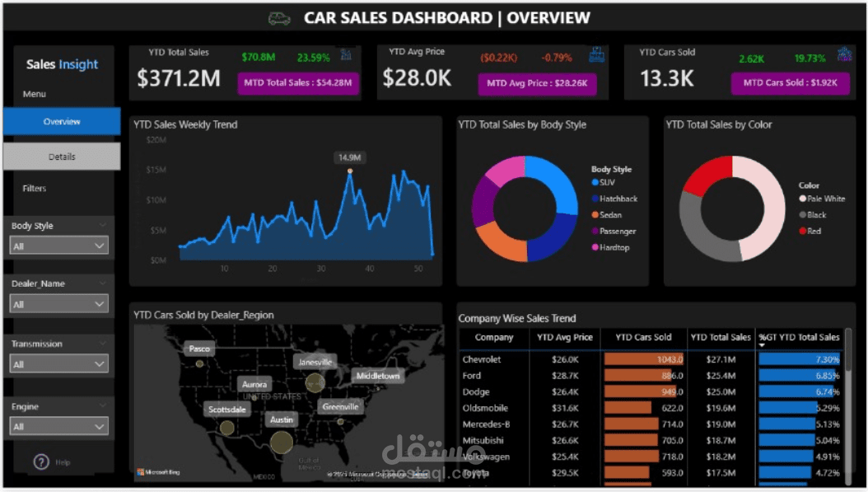The image size is (868, 492).
Task: Switch to the Details page
Action: [x=62, y=157]
